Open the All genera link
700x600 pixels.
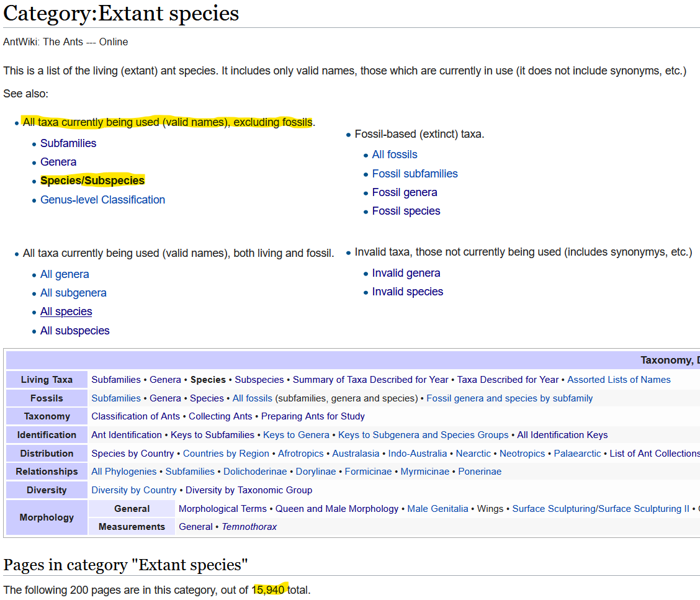65,274
